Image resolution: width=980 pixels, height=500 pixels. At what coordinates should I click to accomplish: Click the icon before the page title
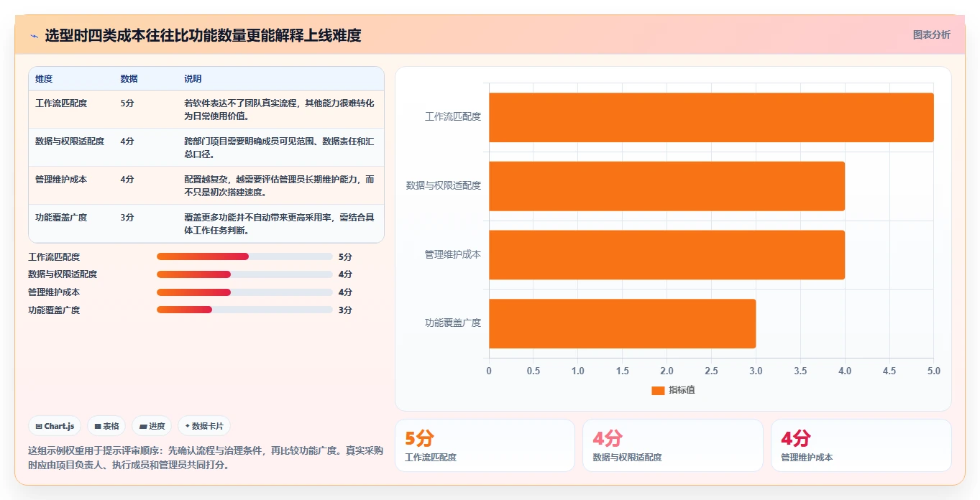(34, 35)
